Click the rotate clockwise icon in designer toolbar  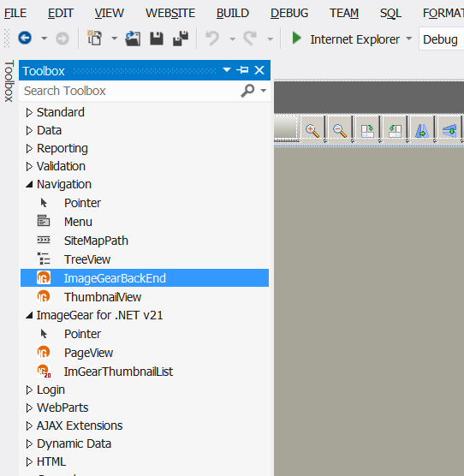(367, 131)
